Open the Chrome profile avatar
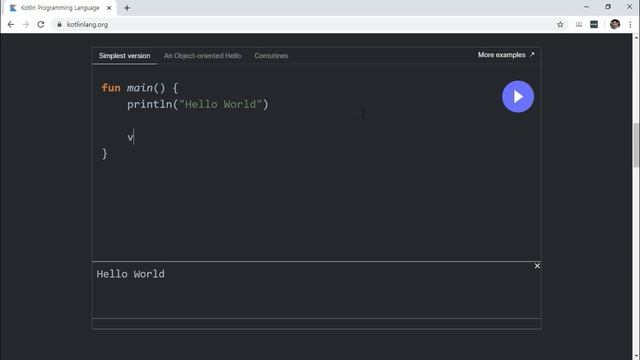The width and height of the screenshot is (640, 360). (x=615, y=24)
